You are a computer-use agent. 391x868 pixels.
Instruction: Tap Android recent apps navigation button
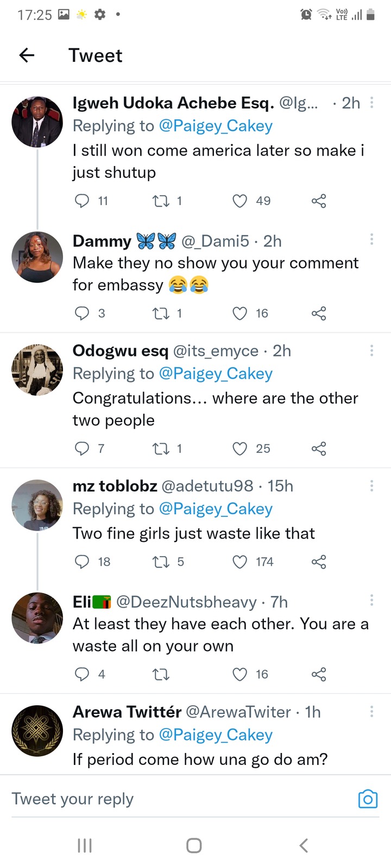[85, 845]
